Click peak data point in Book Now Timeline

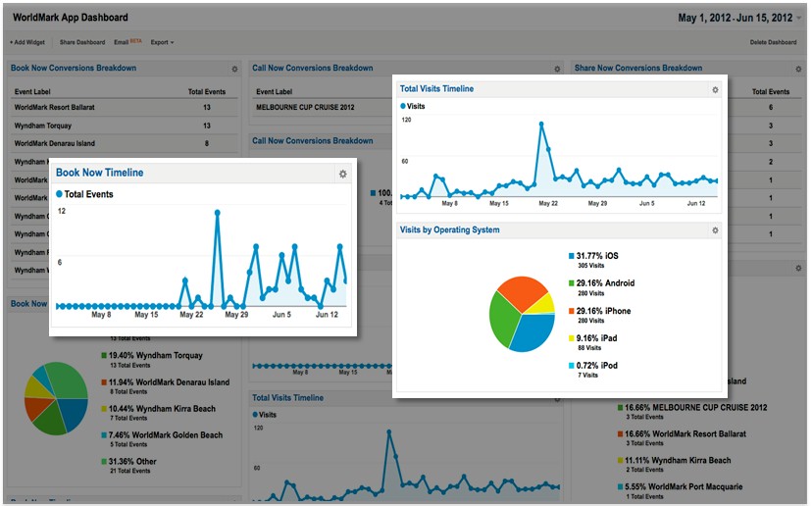point(217,213)
